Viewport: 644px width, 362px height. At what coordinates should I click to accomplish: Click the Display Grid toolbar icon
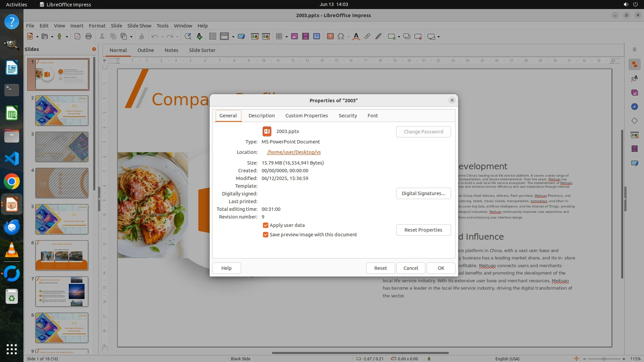213,37
